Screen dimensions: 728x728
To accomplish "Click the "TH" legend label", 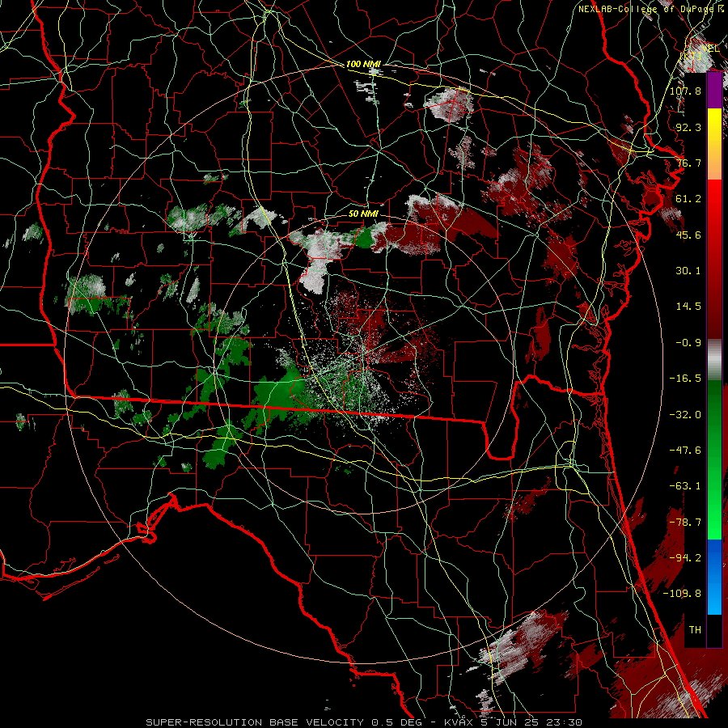I will click(x=695, y=630).
